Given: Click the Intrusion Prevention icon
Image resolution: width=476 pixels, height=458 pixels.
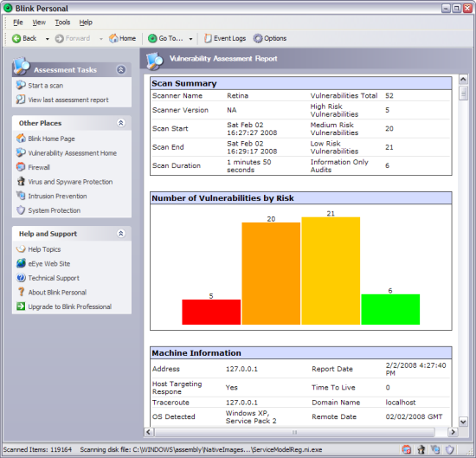Looking at the screenshot, I should pyautogui.click(x=21, y=196).
